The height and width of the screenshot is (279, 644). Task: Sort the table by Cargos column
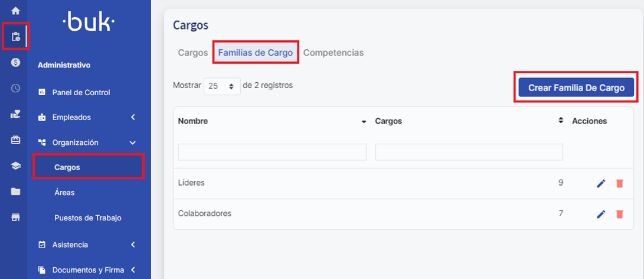pyautogui.click(x=560, y=121)
